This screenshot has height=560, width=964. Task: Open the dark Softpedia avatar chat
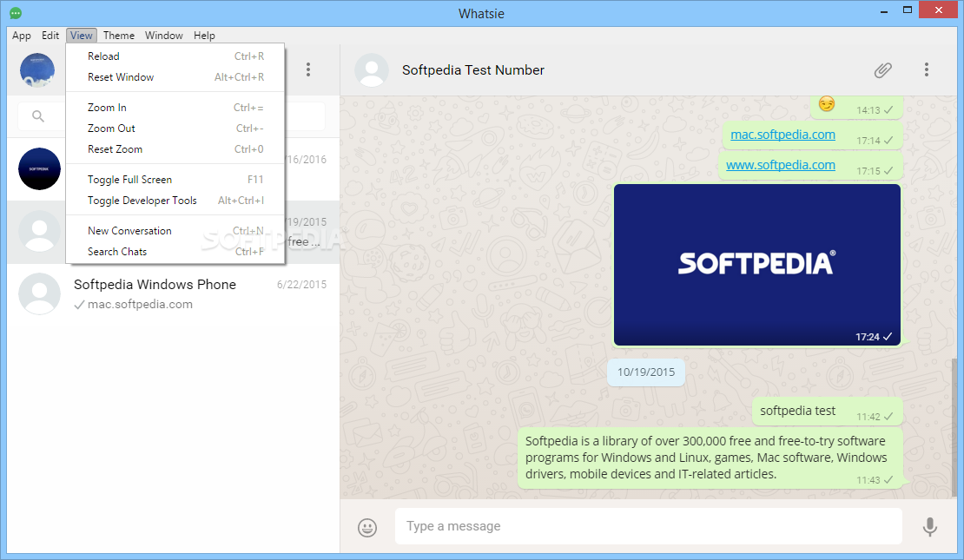pyautogui.click(x=39, y=169)
